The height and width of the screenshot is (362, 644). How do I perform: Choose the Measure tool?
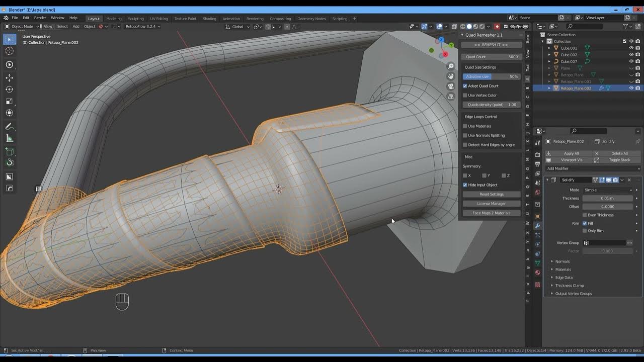pyautogui.click(x=10, y=138)
